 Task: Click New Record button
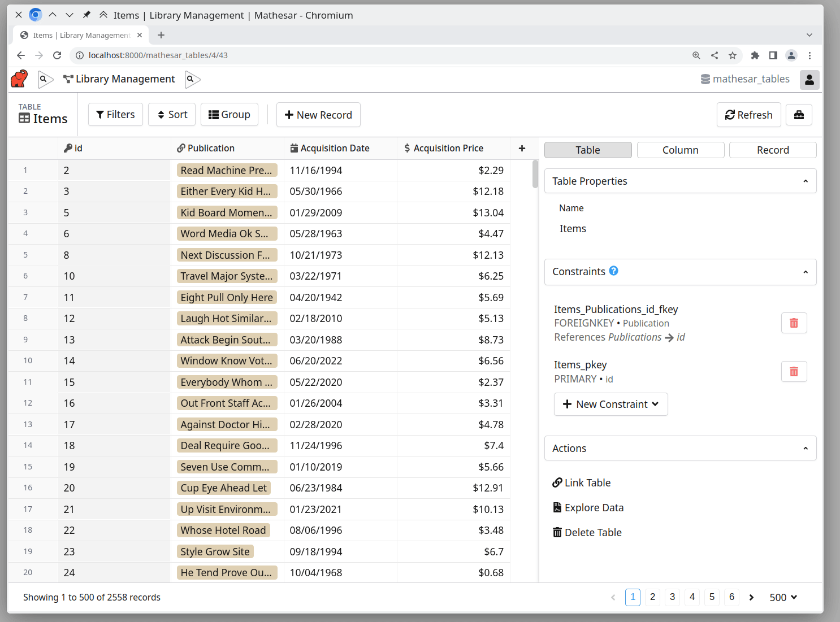pos(318,115)
